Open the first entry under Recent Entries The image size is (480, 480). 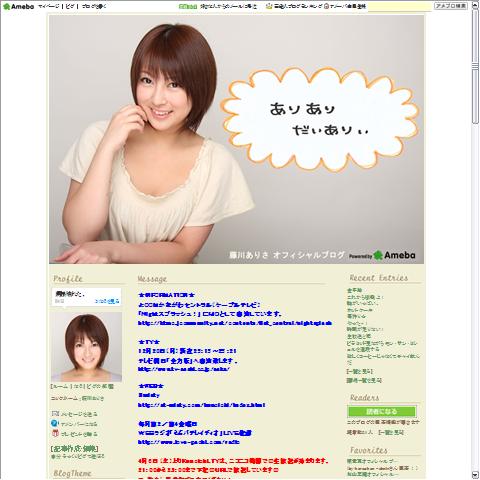[354, 290]
